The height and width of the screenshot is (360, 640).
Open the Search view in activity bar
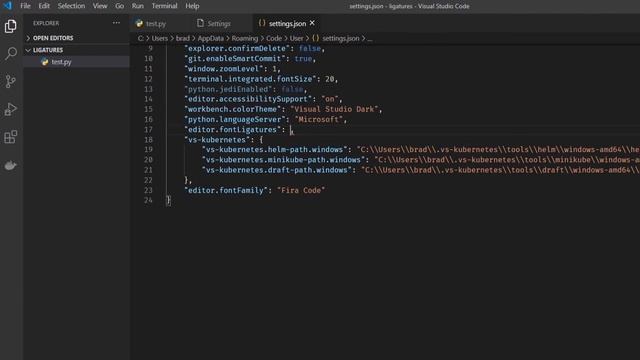click(11, 53)
